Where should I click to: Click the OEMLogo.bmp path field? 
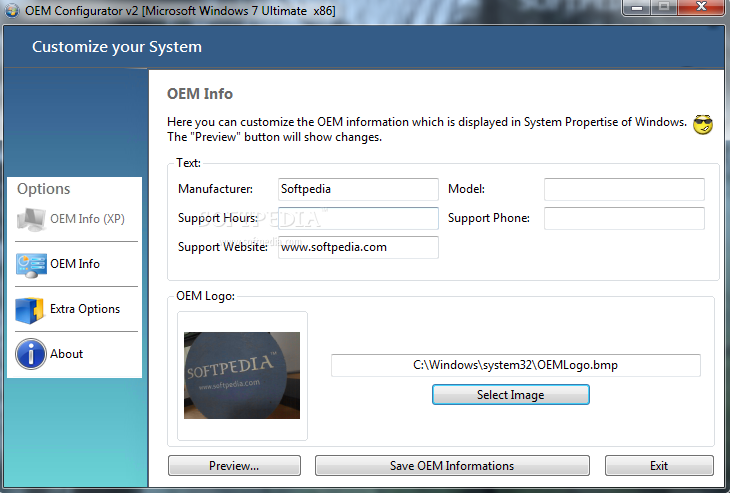[x=515, y=365]
